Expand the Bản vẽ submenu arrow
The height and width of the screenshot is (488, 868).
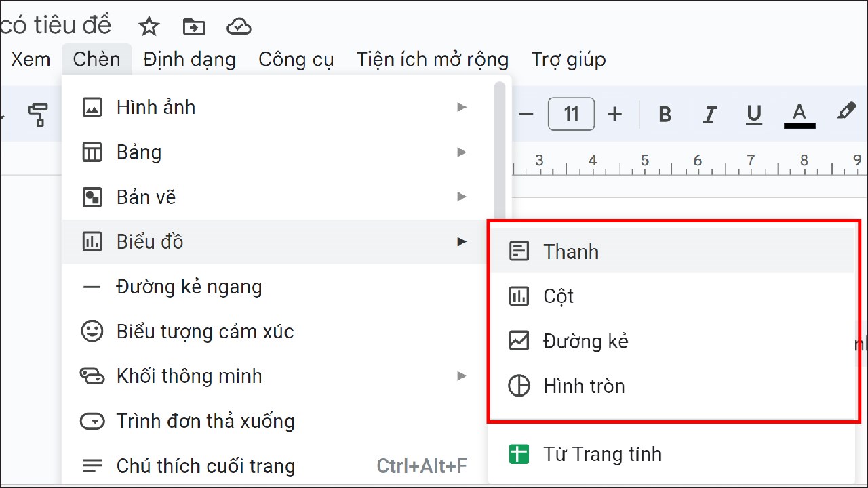(462, 197)
